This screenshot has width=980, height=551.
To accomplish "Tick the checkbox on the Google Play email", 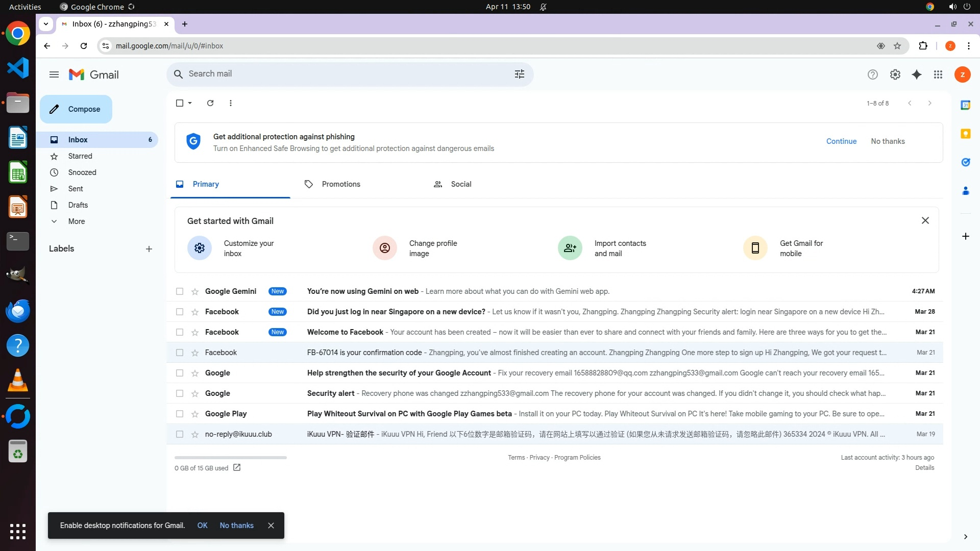I will [x=180, y=414].
